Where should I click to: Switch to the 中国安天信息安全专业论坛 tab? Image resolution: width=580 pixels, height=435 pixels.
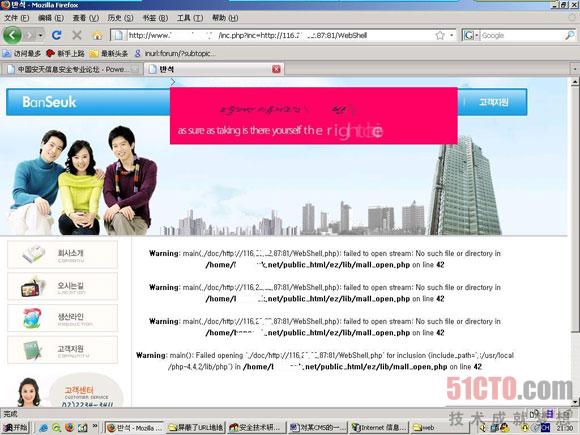click(x=72, y=69)
